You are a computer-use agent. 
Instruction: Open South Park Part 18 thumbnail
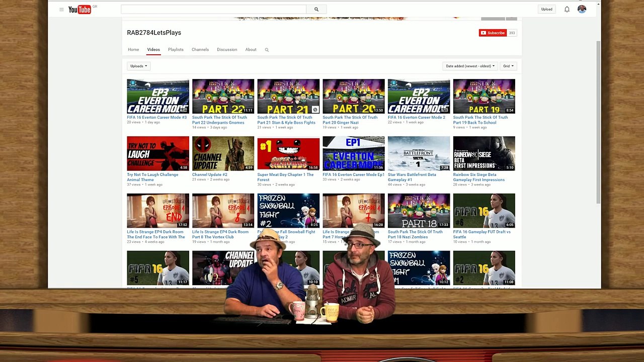coord(419,211)
